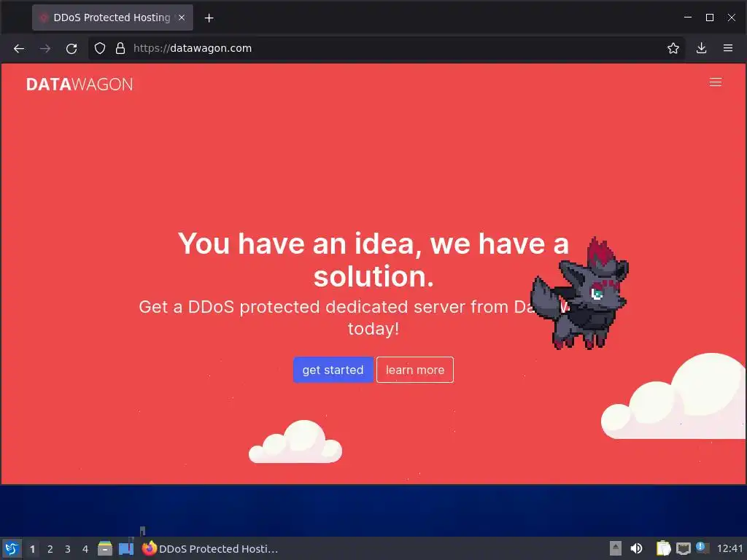
Task: Switch to workspace 3
Action: 68,549
